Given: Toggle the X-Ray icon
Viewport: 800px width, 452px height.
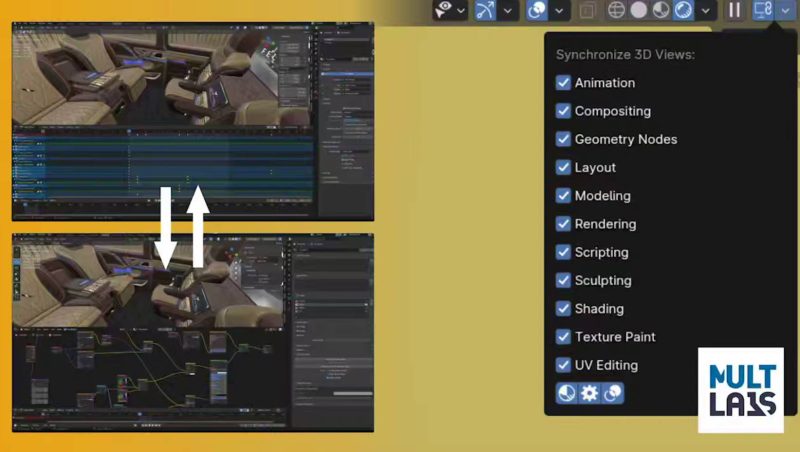Looking at the screenshot, I should coord(587,10).
